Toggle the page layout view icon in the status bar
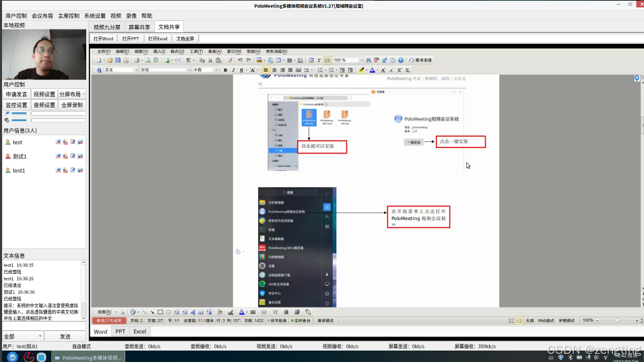Image resolution: width=644 pixels, height=362 pixels. click(x=519, y=320)
